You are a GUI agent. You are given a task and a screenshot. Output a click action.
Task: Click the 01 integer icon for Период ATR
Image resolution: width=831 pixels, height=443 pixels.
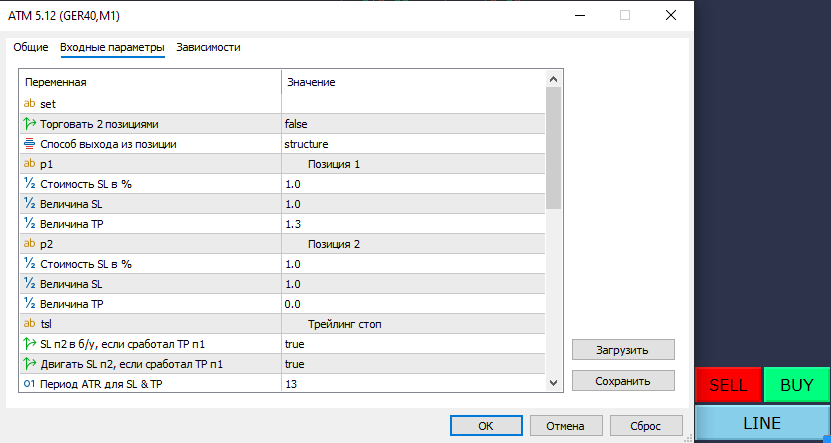(x=29, y=384)
